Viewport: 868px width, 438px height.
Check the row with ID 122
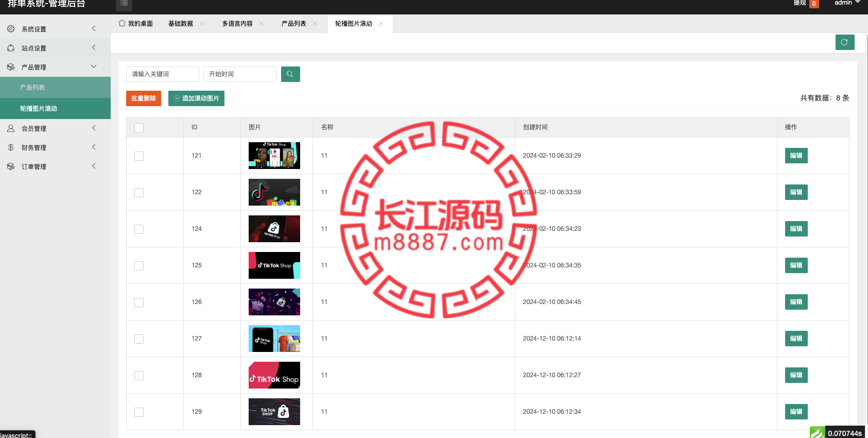pos(139,193)
